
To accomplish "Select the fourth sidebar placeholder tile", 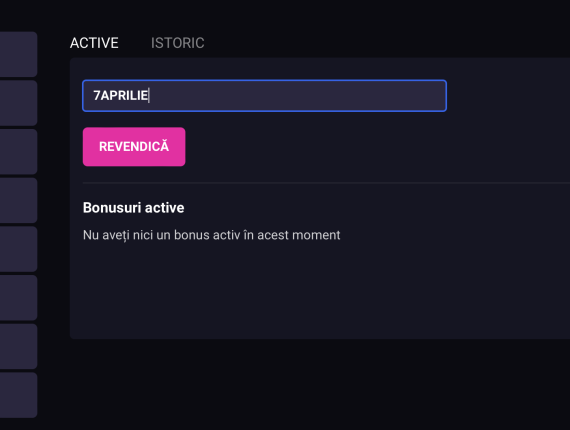I will 18,200.
